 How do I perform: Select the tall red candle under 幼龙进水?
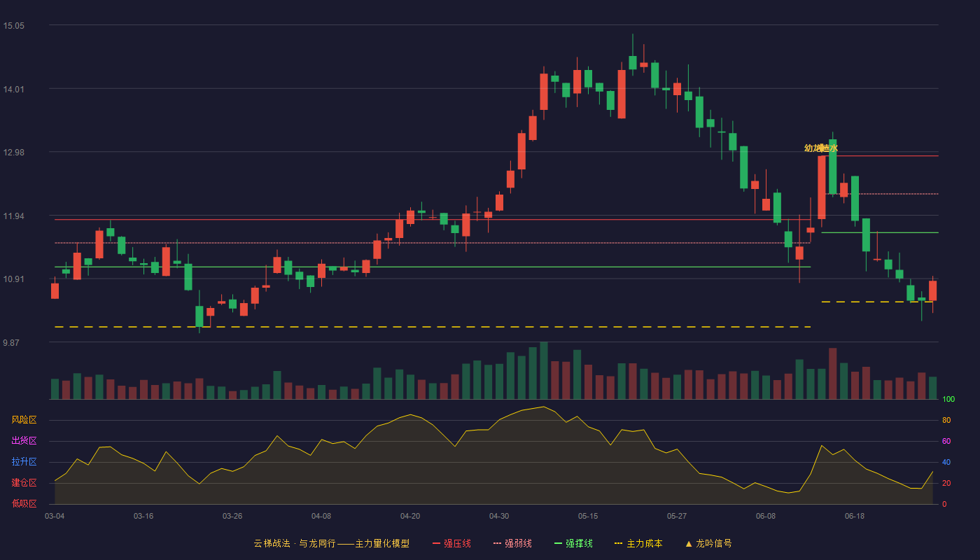pyautogui.click(x=821, y=188)
